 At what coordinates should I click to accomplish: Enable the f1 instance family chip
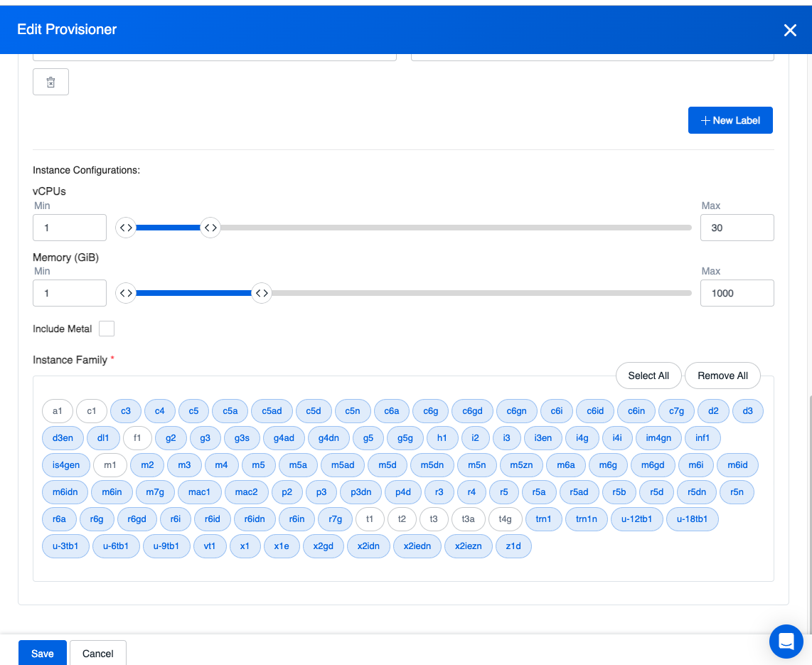point(137,437)
